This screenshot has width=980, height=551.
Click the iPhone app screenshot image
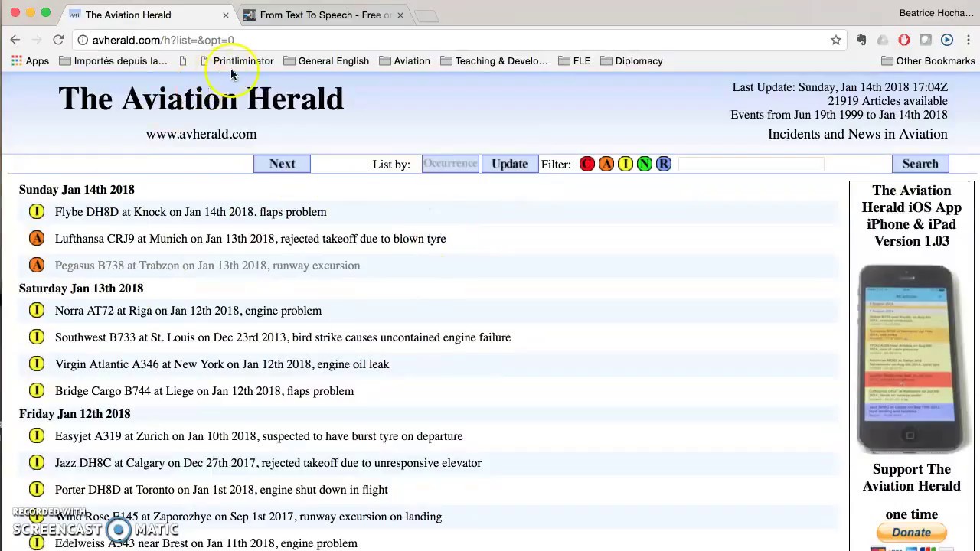(x=911, y=359)
